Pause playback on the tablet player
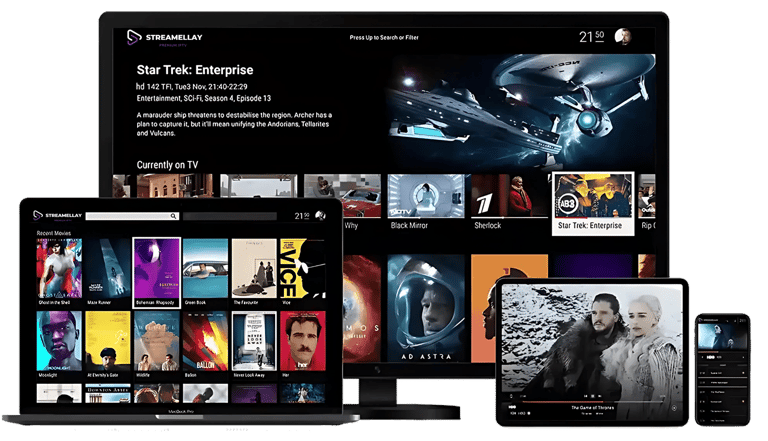This screenshot has height=441, width=768. point(592,396)
